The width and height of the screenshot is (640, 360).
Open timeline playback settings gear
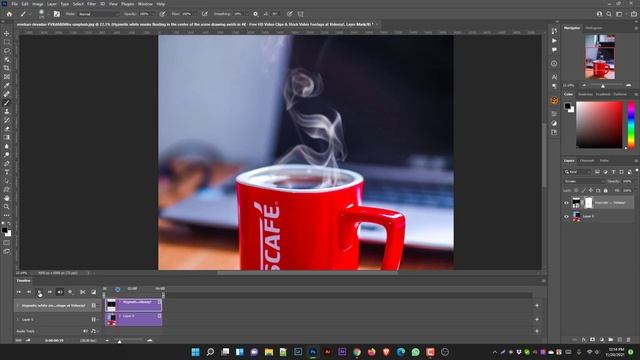click(x=70, y=292)
